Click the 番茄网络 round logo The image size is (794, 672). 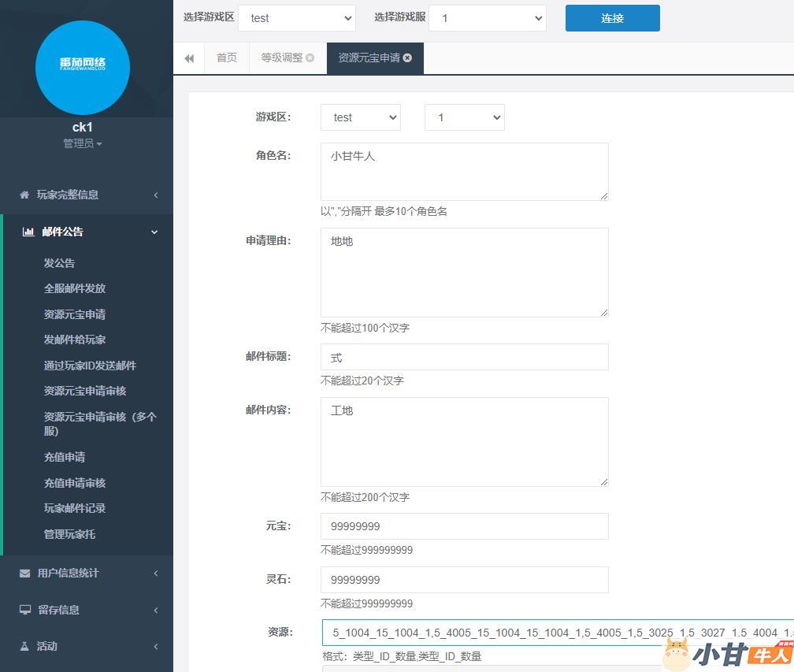[83, 68]
